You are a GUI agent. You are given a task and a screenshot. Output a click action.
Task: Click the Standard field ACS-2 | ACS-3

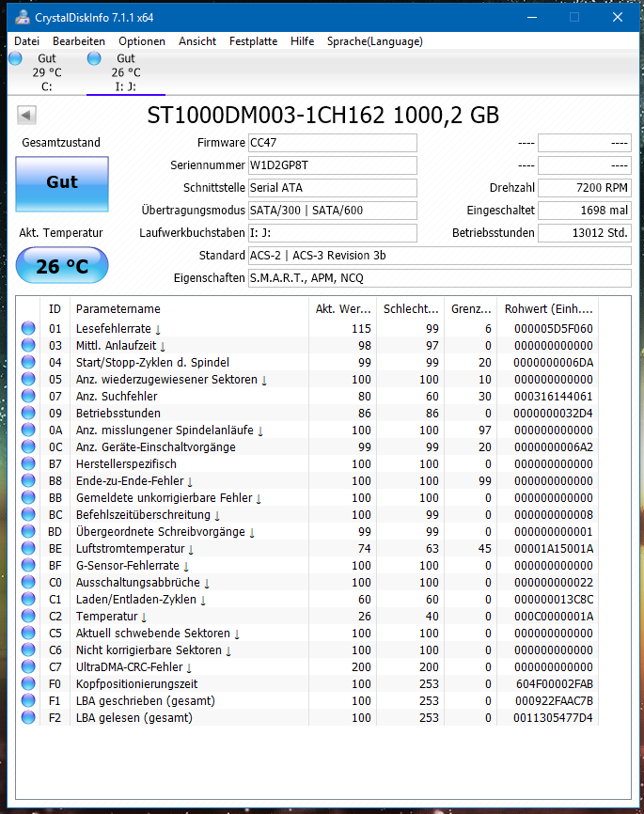[x=440, y=256]
